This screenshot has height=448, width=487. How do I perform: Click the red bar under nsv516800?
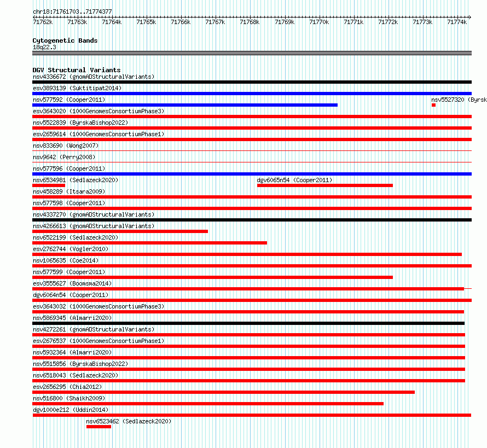[208, 404]
